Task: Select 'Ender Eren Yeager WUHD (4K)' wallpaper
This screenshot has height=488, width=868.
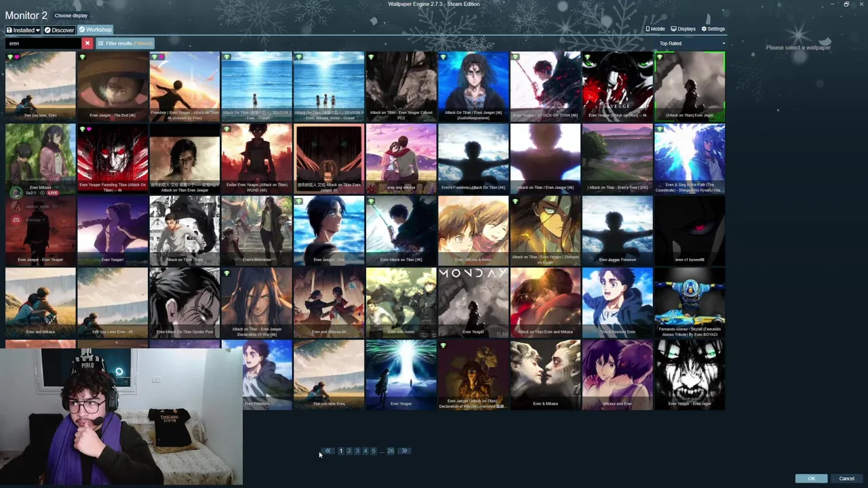Action: (256, 159)
